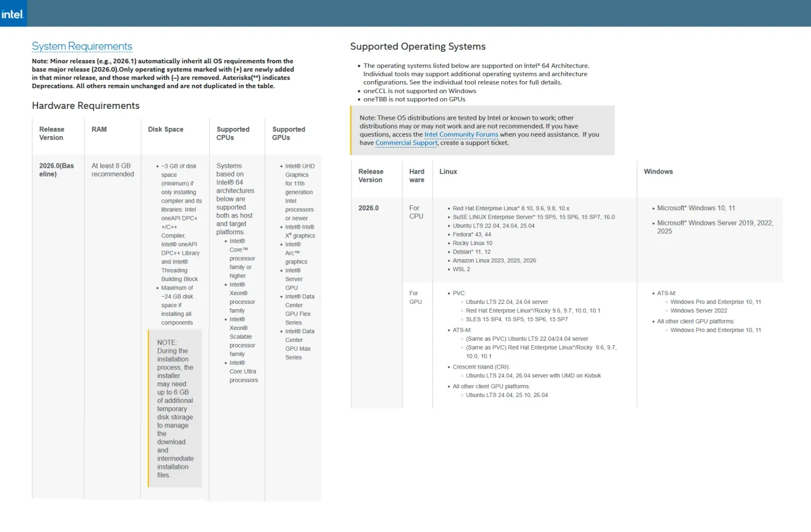Select the 2026.0(Baseline) release version cell
The image size is (811, 532).
pos(56,170)
